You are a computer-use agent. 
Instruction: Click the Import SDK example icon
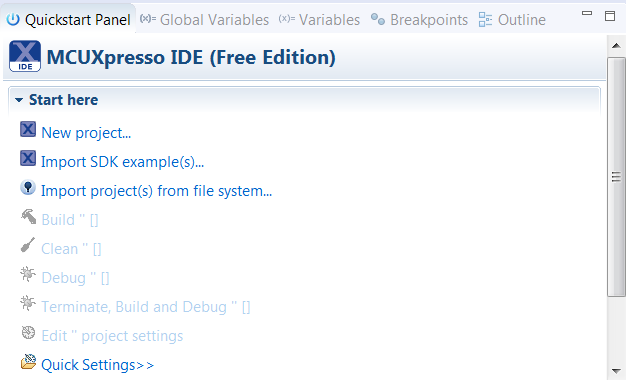[28, 158]
